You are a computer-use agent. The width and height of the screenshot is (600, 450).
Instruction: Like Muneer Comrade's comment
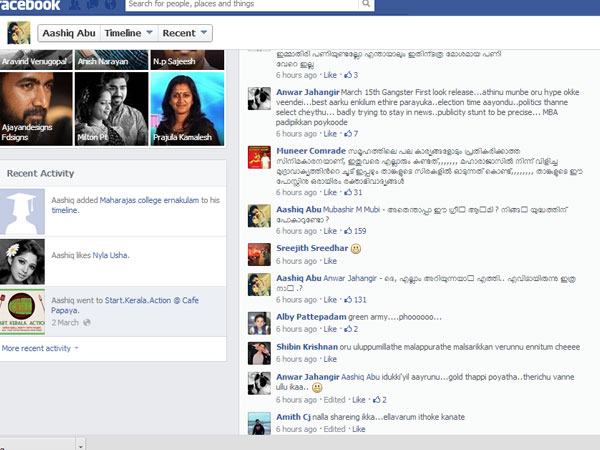pyautogui.click(x=330, y=192)
